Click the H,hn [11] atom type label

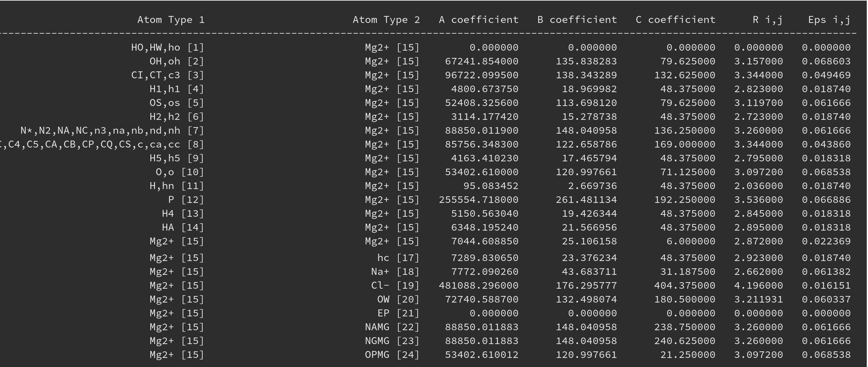point(177,186)
